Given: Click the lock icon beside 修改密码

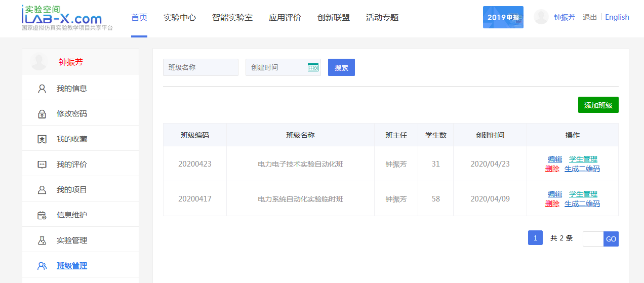Looking at the screenshot, I should point(42,114).
